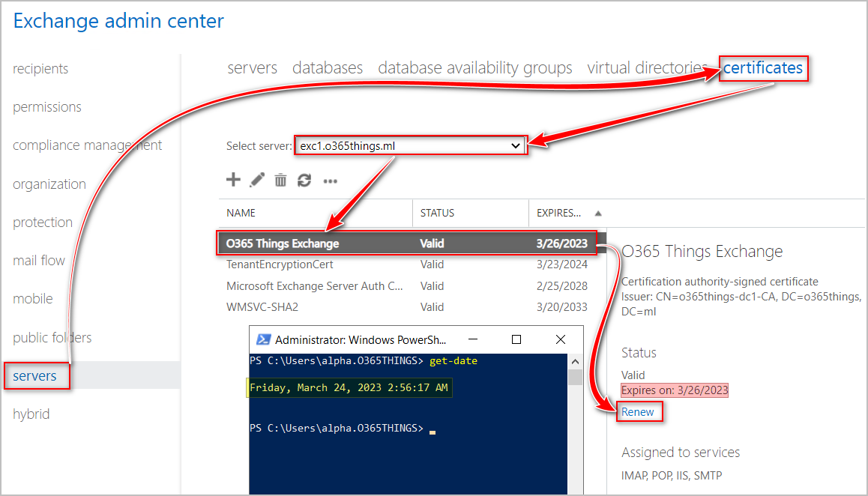Click expiry date 3/23/2024
The image size is (868, 496).
tap(562, 264)
